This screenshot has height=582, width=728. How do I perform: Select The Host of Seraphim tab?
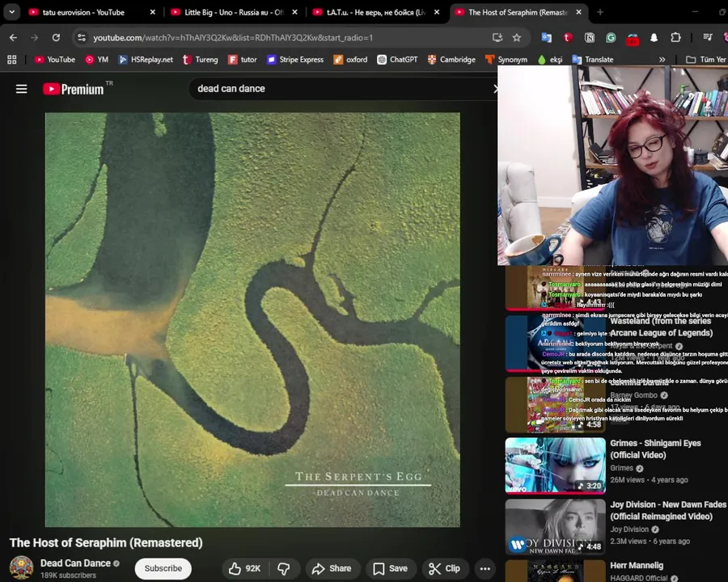tap(518, 12)
